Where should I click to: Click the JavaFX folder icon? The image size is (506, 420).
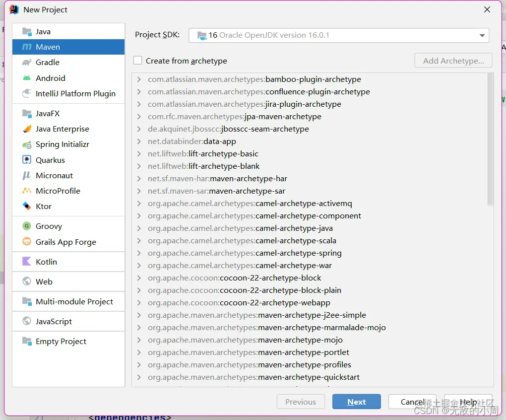pos(27,113)
